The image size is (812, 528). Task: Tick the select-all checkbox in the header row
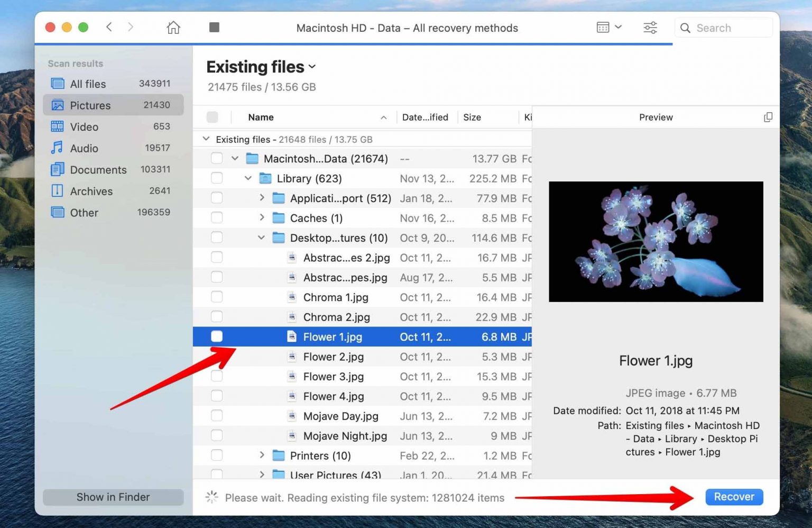click(x=212, y=117)
